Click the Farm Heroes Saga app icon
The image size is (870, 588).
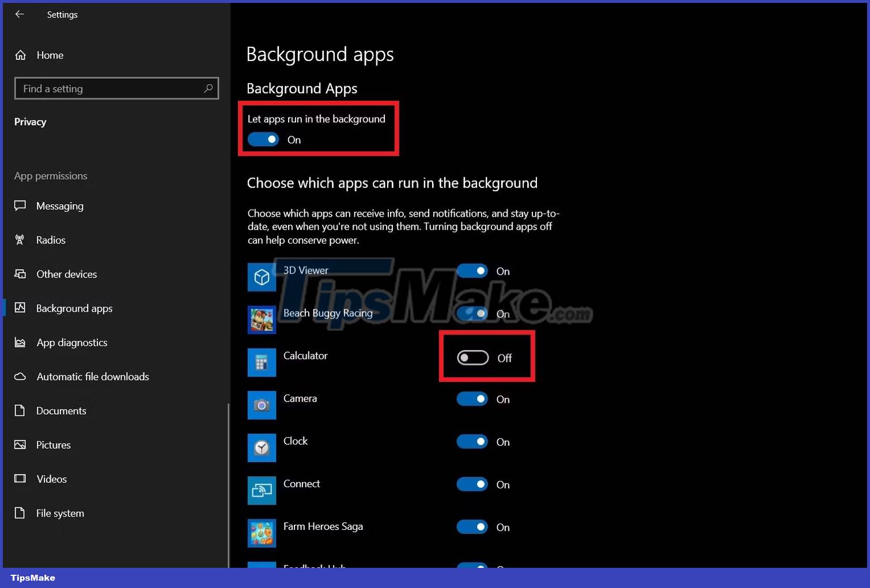(262, 533)
